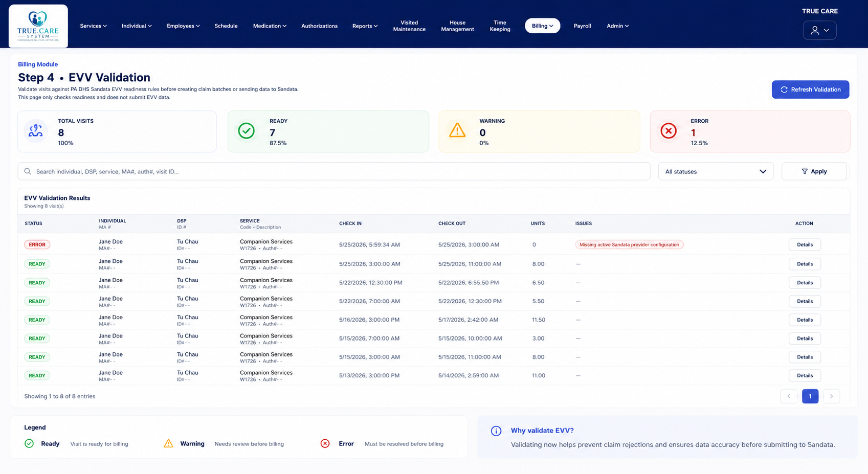Screen dimensions: 868x474
Task: Click the Total Visits summary card
Action: (x=117, y=131)
